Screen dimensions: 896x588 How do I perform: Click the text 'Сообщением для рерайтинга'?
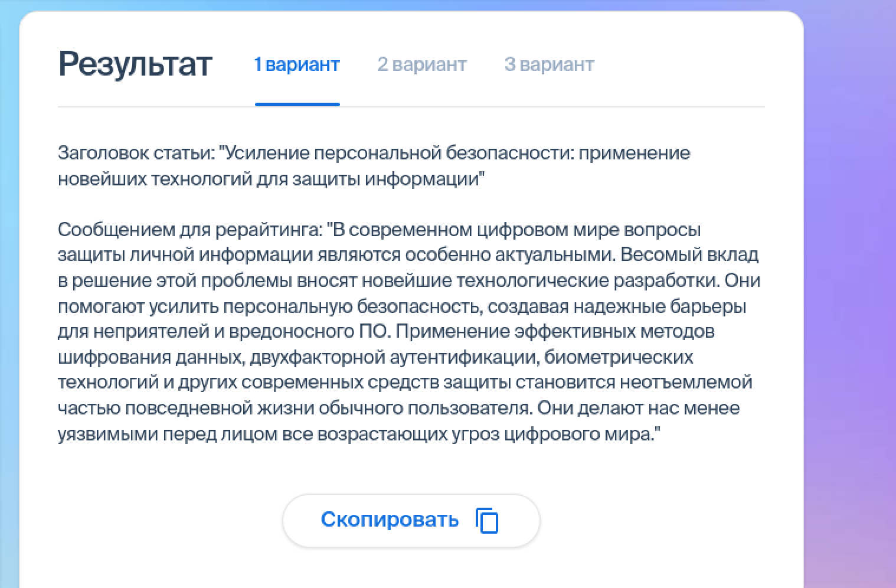point(189,229)
